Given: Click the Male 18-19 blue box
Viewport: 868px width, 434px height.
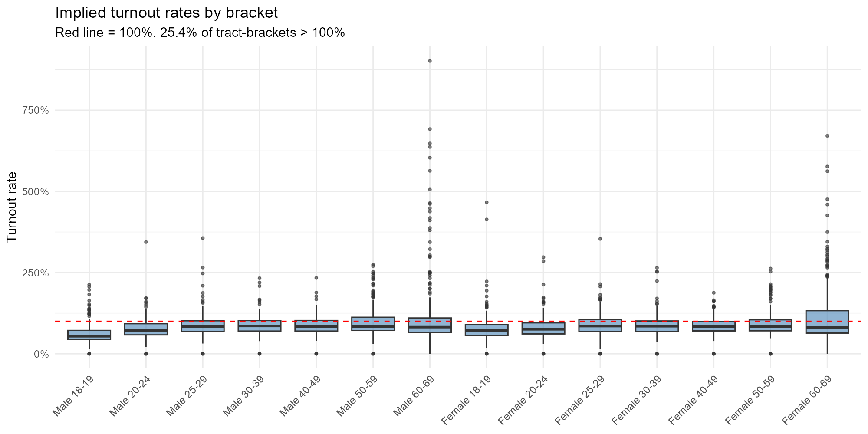Looking at the screenshot, I should point(89,335).
